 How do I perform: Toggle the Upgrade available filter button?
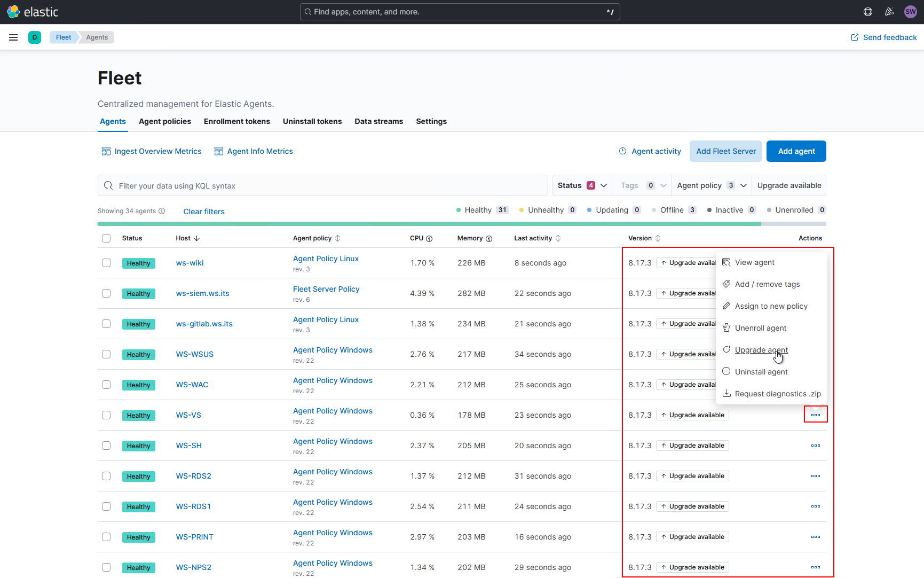click(789, 185)
